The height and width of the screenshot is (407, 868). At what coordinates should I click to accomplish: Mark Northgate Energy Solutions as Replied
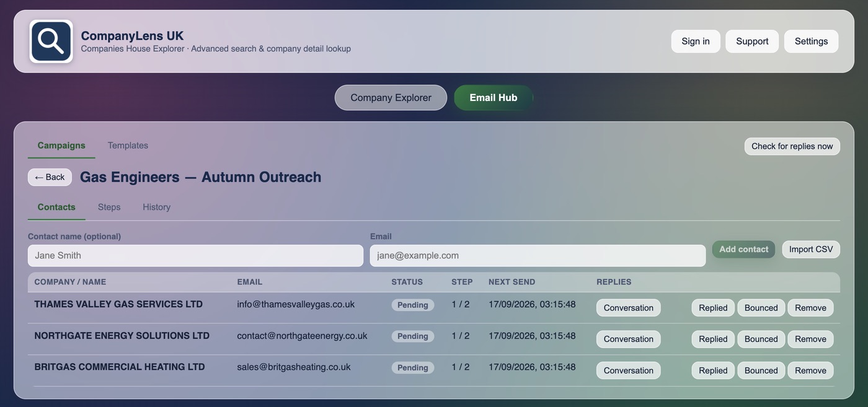713,339
